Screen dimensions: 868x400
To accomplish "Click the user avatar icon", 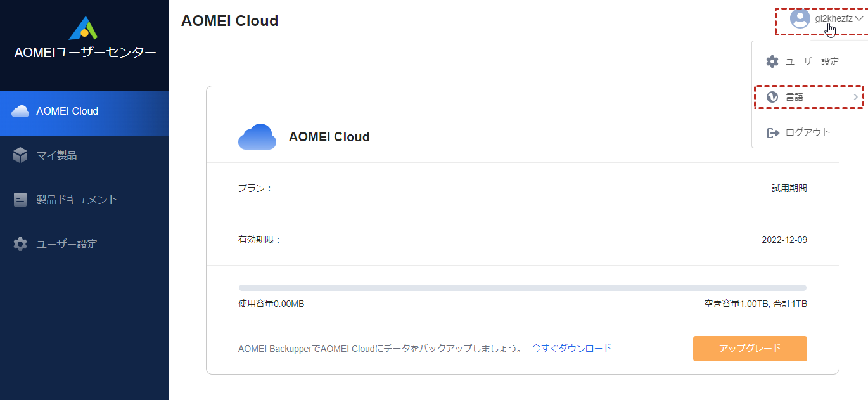I will [800, 18].
